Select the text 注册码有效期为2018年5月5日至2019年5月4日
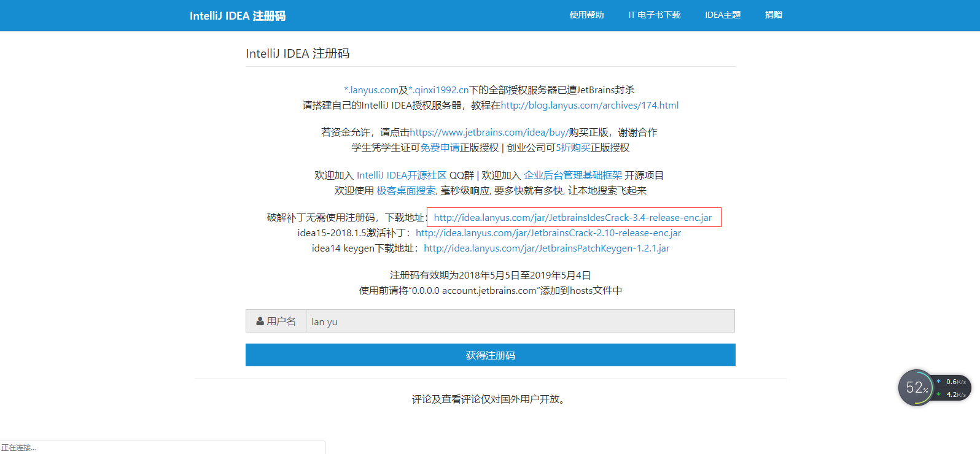 491,275
